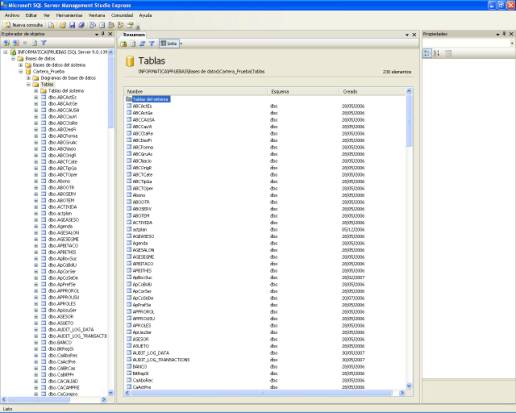Select dbo.Agenda in the object tree

click(60, 226)
